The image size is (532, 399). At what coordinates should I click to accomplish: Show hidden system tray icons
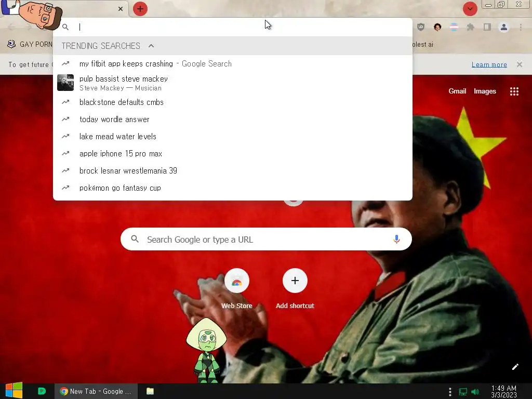point(450,392)
